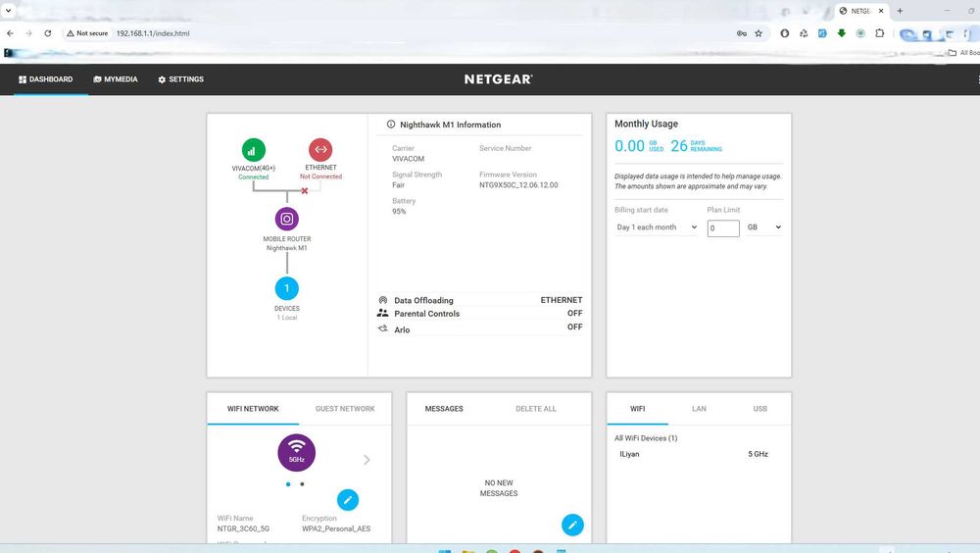Image resolution: width=980 pixels, height=553 pixels.
Task: Click the browser back arrow
Action: (10, 33)
